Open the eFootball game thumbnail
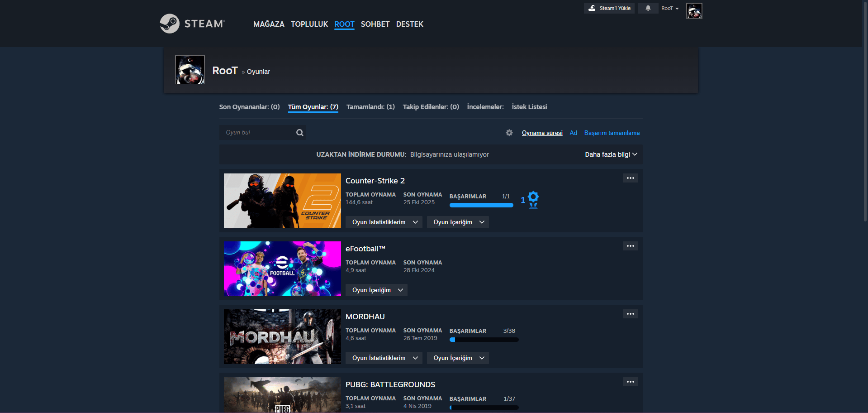This screenshot has height=413, width=868. click(282, 269)
